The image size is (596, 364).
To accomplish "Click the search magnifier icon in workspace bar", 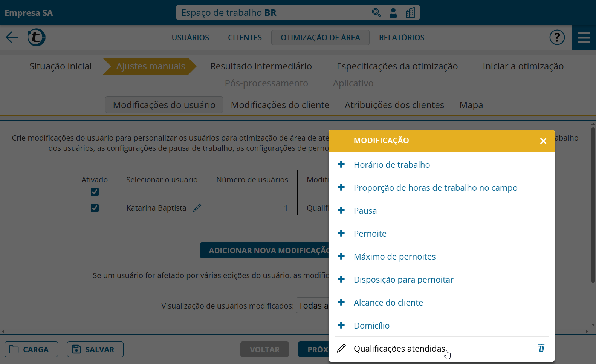I will click(x=376, y=13).
